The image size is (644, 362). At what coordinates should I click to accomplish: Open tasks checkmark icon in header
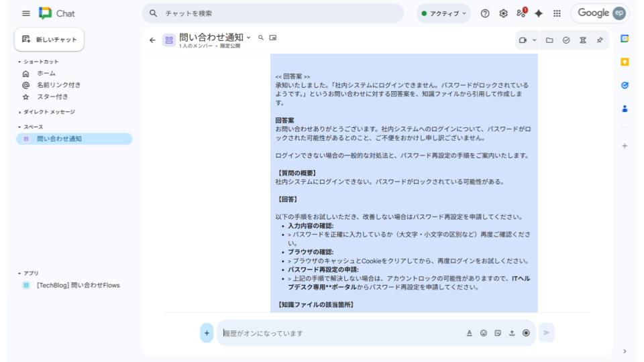point(566,40)
